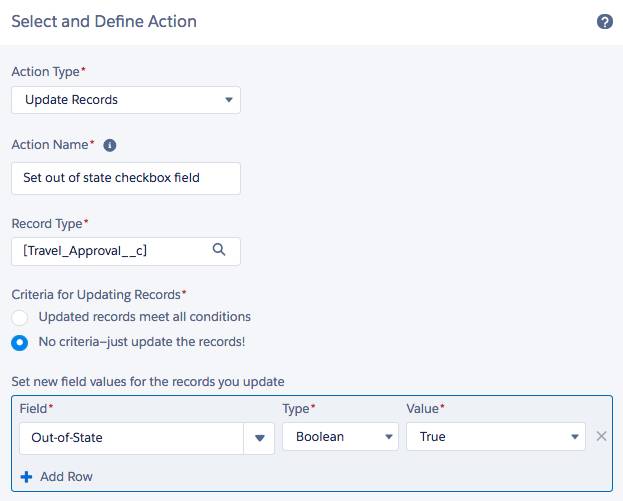
Task: Click the Criteria for Updating Records label
Action: 97,295
